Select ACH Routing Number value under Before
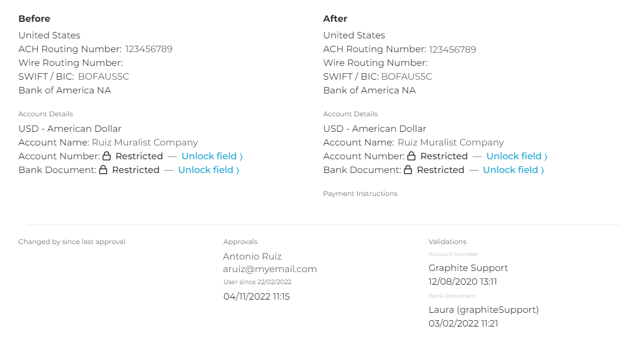The height and width of the screenshot is (342, 644). click(149, 49)
